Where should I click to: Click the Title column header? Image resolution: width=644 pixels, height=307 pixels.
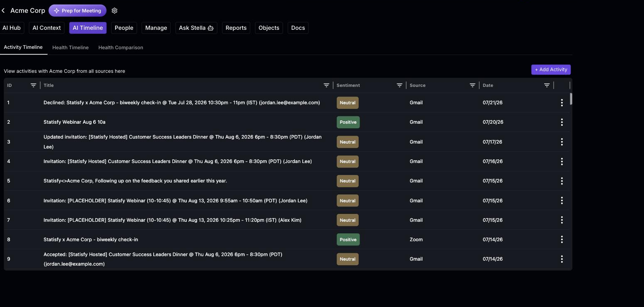coord(48,85)
